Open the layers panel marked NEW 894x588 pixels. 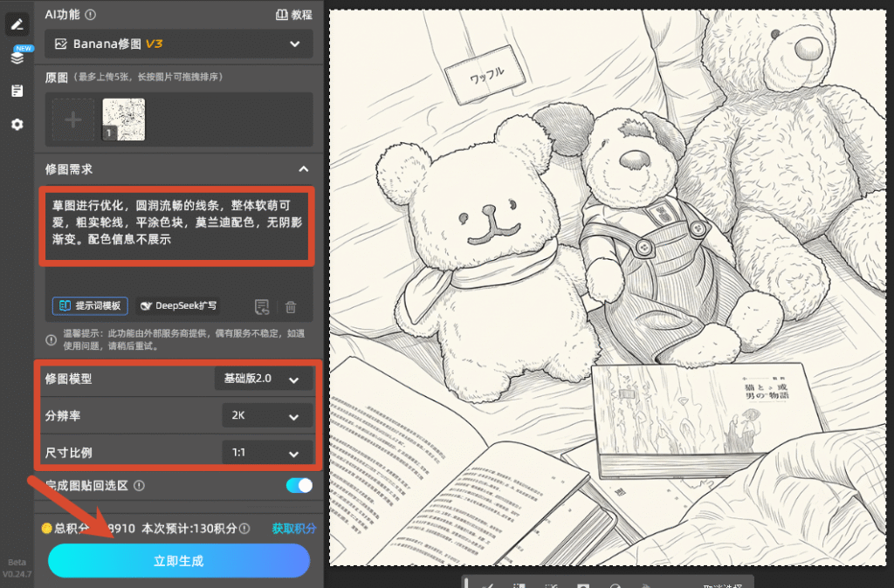pyautogui.click(x=17, y=57)
